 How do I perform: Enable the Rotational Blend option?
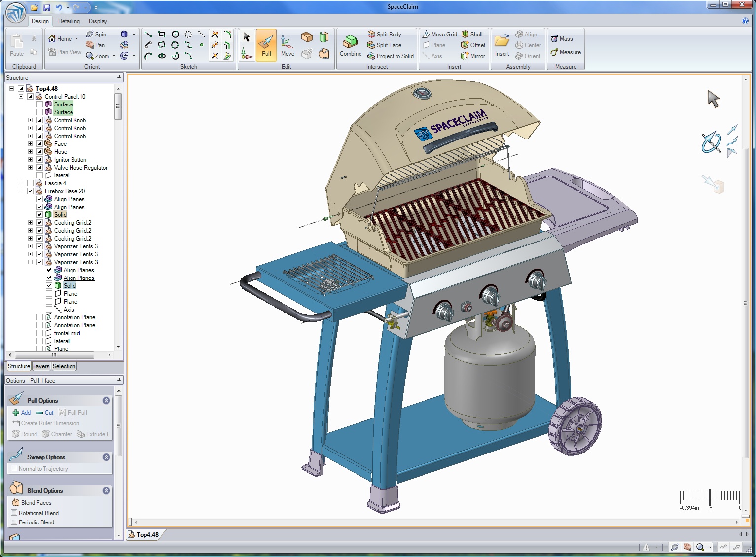15,513
